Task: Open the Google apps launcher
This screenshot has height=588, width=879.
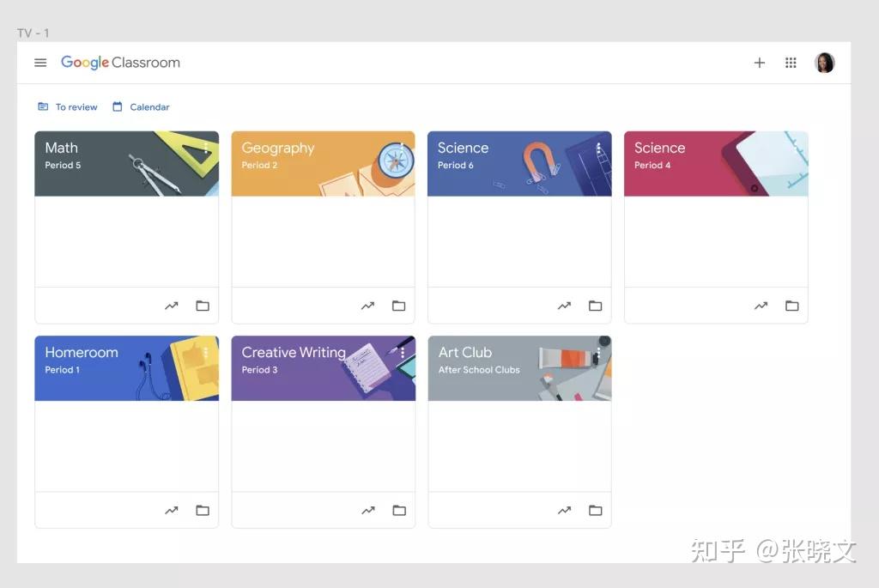Action: pos(791,62)
